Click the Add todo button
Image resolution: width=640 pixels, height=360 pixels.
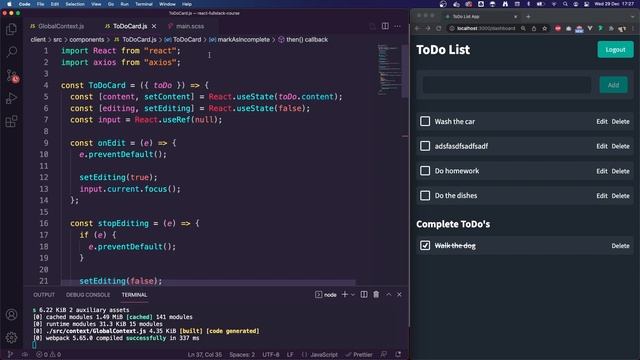coord(613,85)
